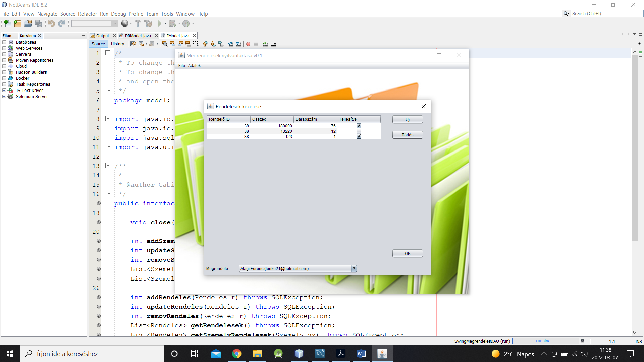Image resolution: width=644 pixels, height=362 pixels.
Task: Click the Find Next Occurrence icon
Action: (x=180, y=44)
